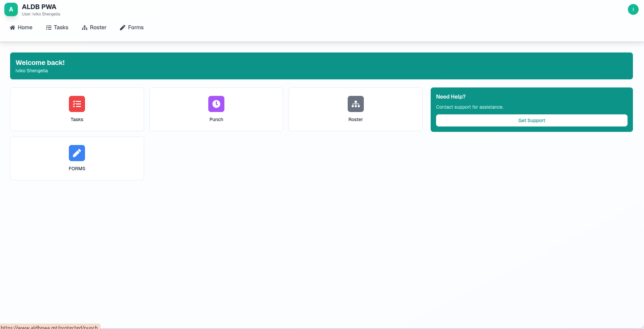Click the pencil icon beside Forms nav item

(123, 28)
